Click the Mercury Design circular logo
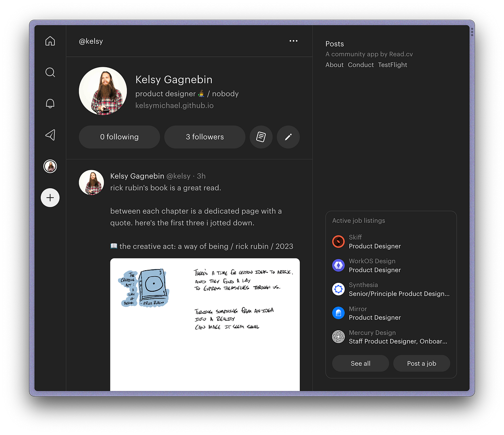This screenshot has height=435, width=504. click(338, 337)
